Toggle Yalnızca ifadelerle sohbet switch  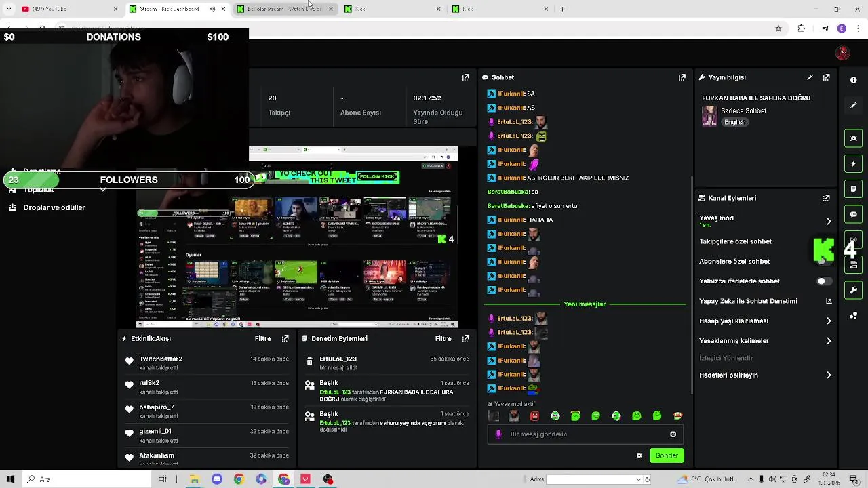[824, 281]
